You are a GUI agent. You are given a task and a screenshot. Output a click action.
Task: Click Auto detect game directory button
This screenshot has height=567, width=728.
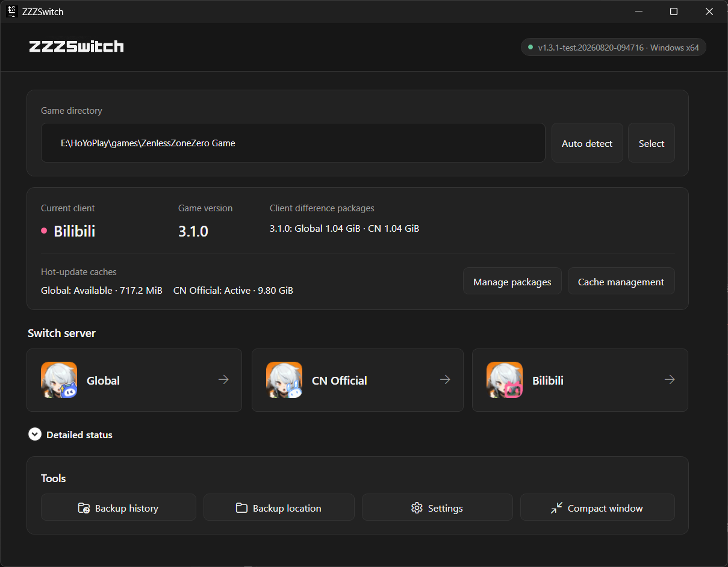tap(587, 143)
